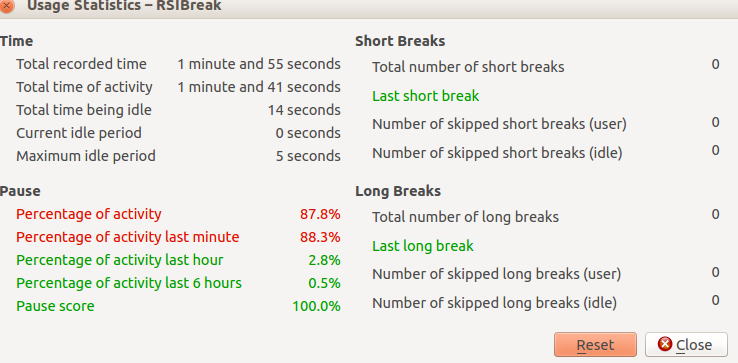Image resolution: width=738 pixels, height=363 pixels.
Task: Click the Maximum idle period value
Action: [x=308, y=156]
